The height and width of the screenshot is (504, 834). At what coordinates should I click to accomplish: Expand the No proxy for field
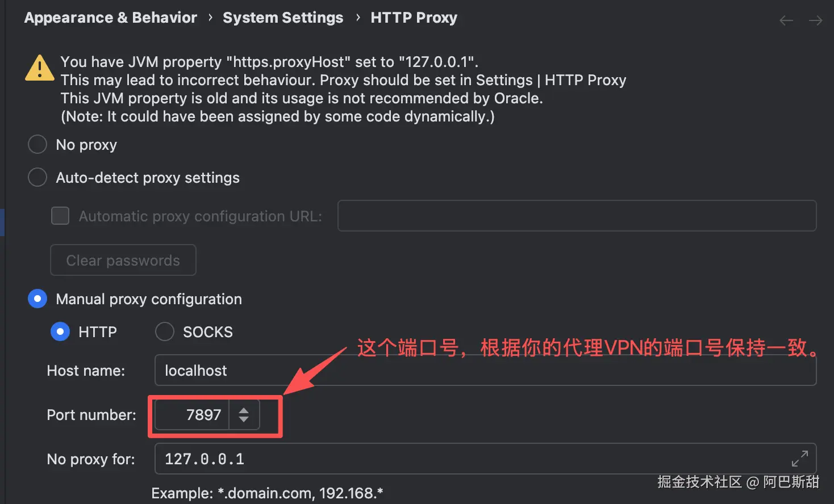coord(799,459)
